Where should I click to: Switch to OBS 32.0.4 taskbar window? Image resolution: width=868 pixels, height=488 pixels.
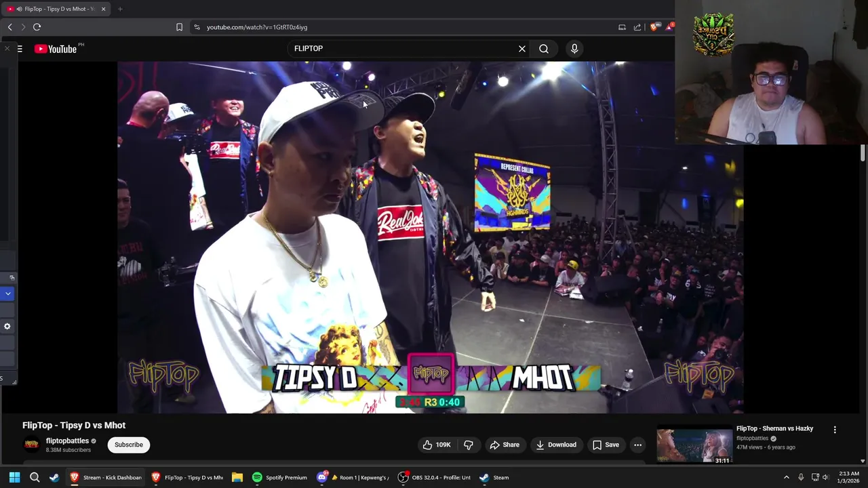click(x=435, y=477)
